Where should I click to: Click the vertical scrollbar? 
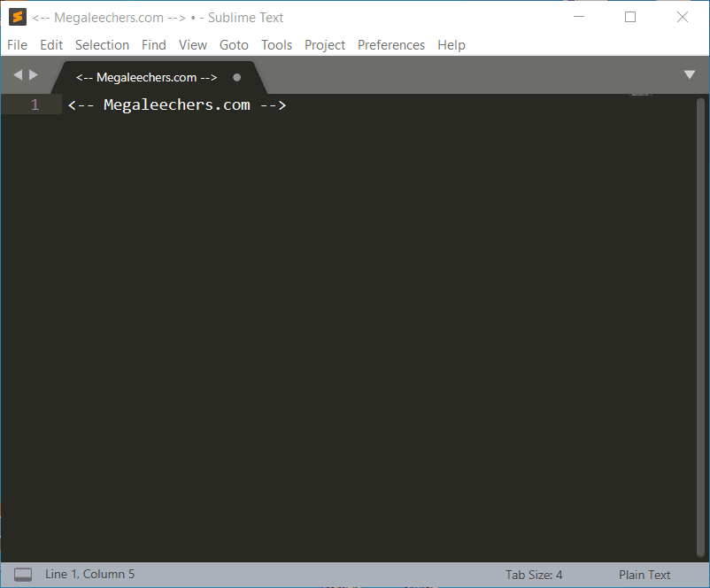click(x=700, y=327)
